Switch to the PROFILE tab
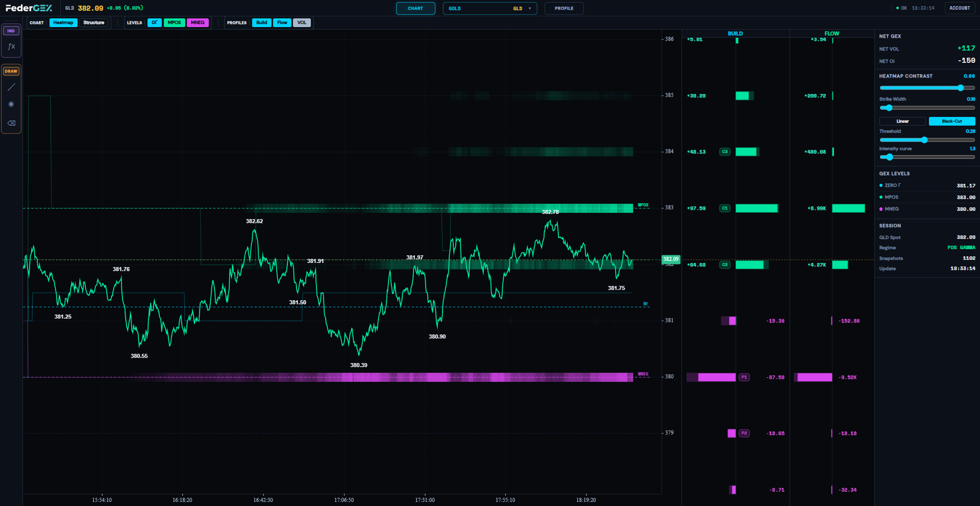This screenshot has width=980, height=506. click(x=564, y=8)
